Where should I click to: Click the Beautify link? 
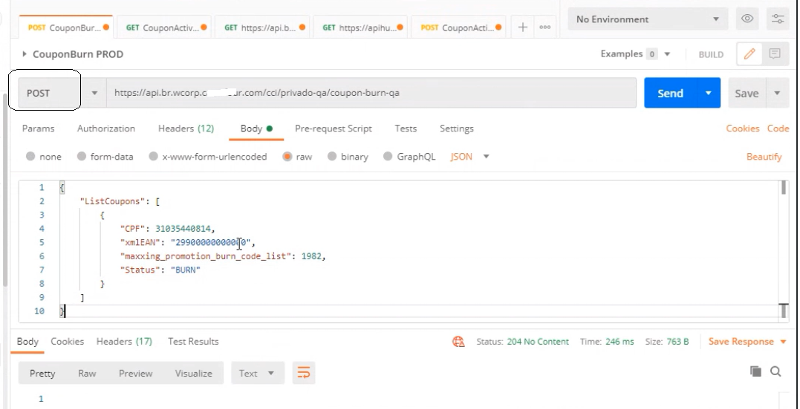pyautogui.click(x=764, y=157)
